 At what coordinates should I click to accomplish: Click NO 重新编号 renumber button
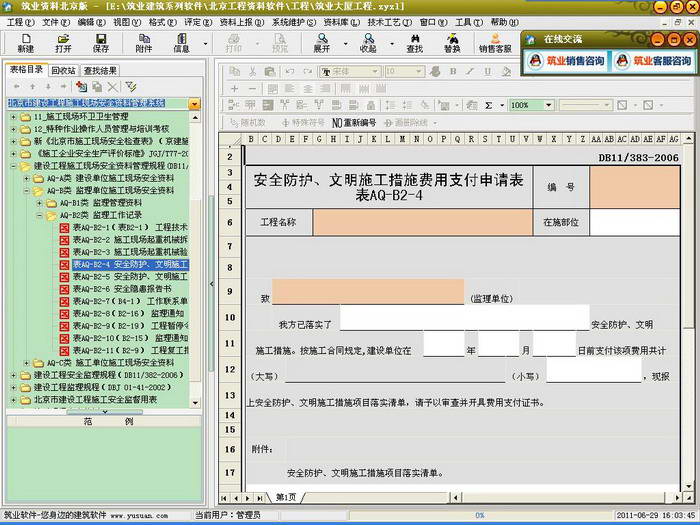(x=354, y=122)
